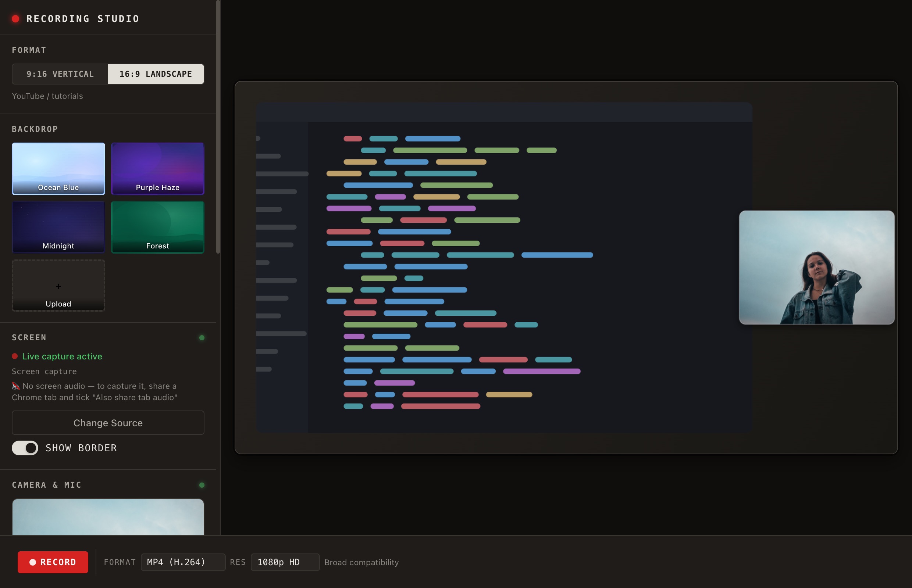The height and width of the screenshot is (588, 912).
Task: Toggle the Show Border switch
Action: (25, 448)
